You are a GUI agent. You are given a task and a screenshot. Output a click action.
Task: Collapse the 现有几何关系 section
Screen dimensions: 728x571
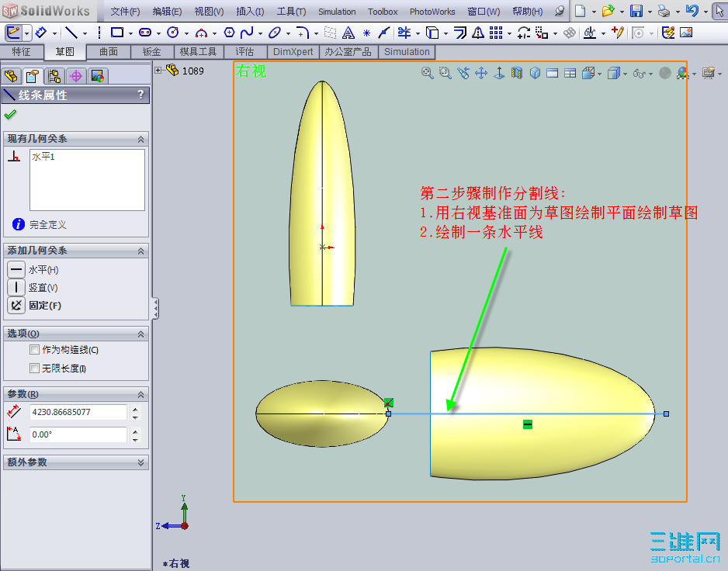[x=140, y=140]
